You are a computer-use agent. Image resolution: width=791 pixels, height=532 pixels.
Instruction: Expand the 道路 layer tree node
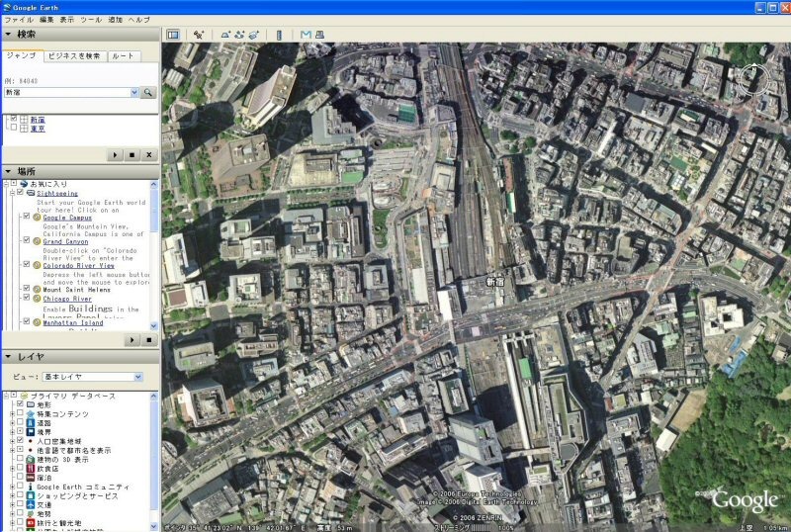tap(13, 423)
